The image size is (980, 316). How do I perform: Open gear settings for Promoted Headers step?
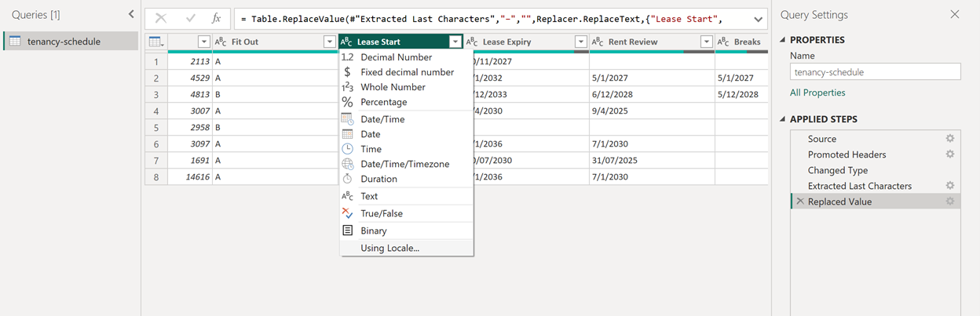949,154
